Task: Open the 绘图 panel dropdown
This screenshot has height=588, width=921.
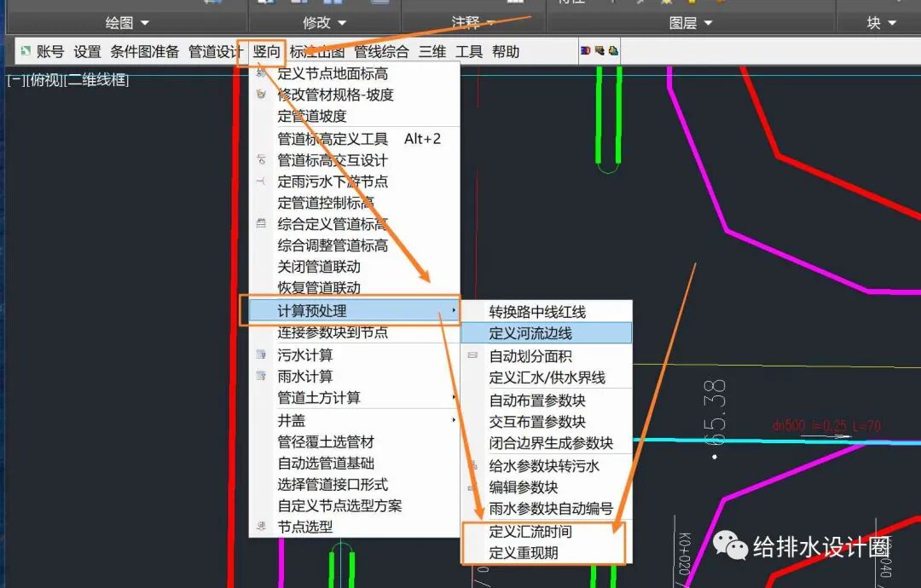Action: point(126,22)
